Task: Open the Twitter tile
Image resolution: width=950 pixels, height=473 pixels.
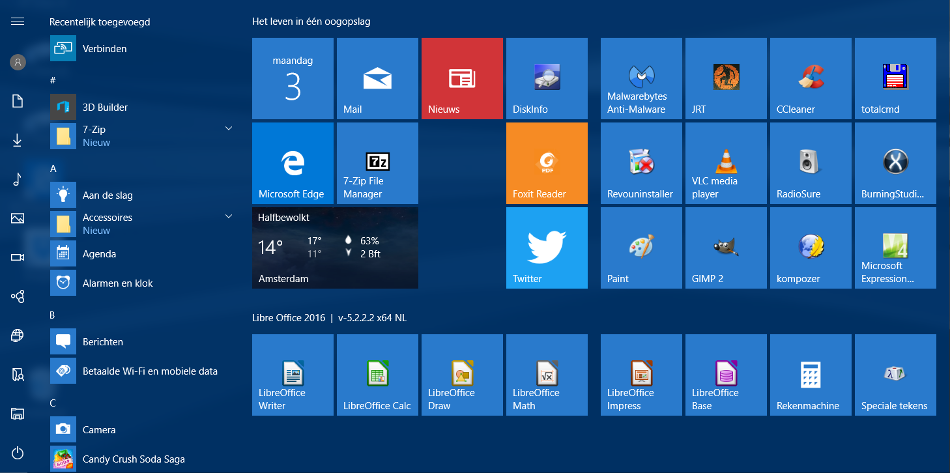Action: (547, 248)
